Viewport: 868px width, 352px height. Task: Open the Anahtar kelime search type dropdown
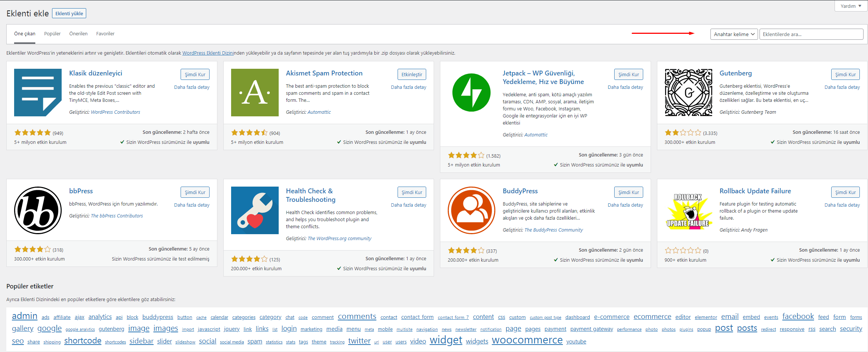tap(734, 34)
